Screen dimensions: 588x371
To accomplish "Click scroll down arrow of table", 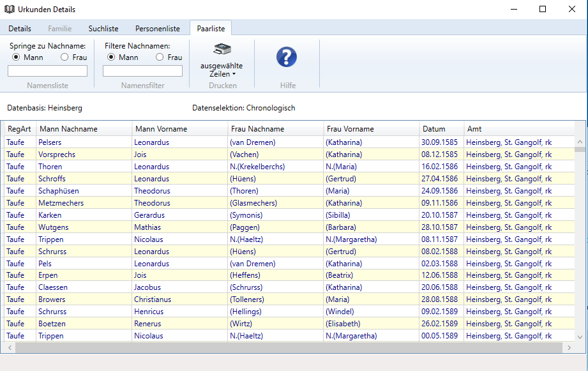I will [580, 337].
